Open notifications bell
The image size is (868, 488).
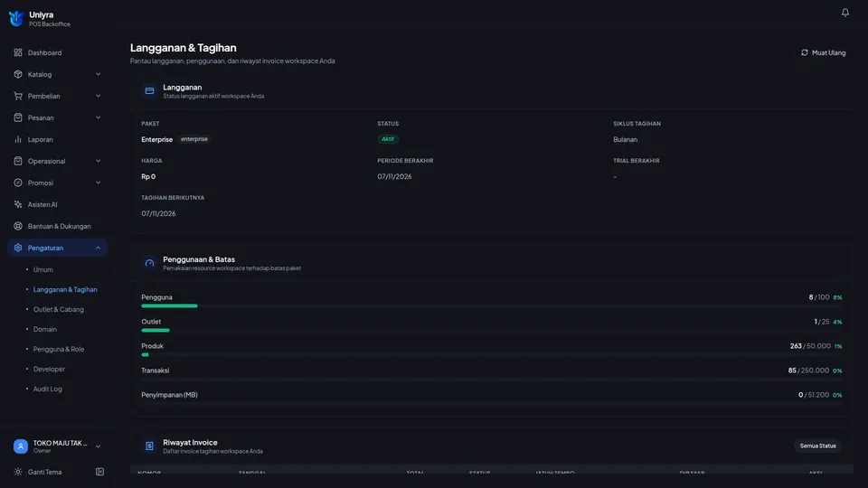pyautogui.click(x=844, y=12)
